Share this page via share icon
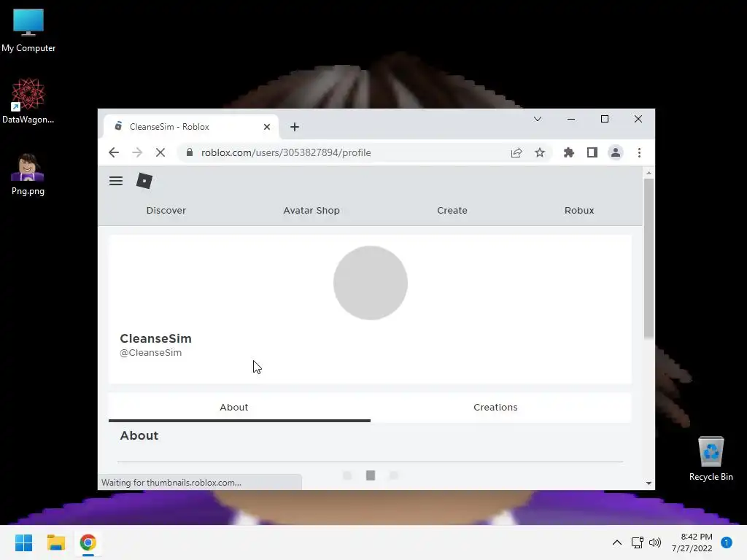Screen dimensions: 747x560 click(x=516, y=152)
